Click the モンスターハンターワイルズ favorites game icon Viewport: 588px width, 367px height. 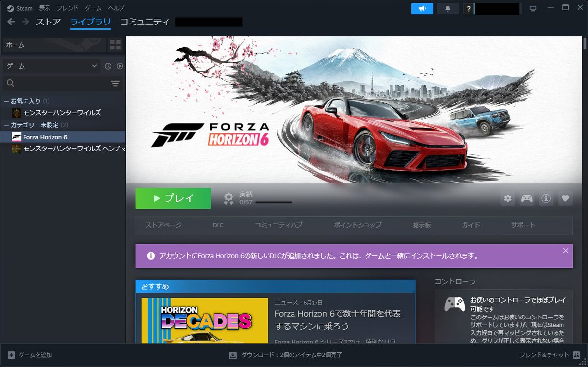point(17,113)
